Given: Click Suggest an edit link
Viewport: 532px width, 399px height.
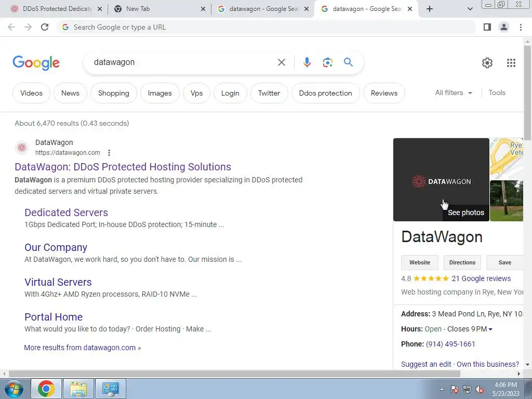Looking at the screenshot, I should [x=426, y=364].
